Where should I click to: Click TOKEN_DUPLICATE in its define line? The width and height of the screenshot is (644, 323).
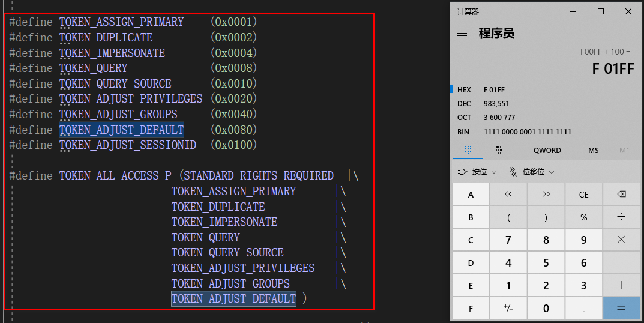pos(106,37)
